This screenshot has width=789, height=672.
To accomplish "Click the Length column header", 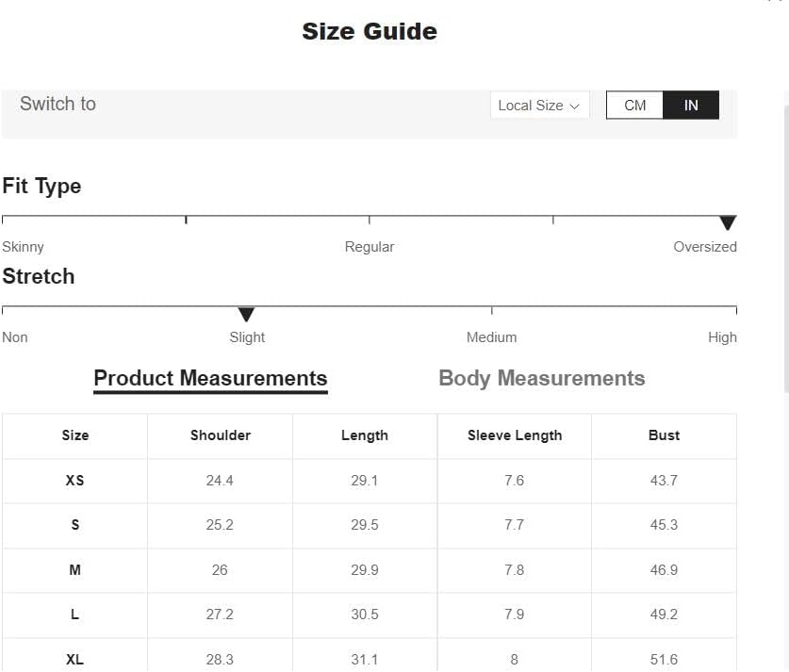I will click(365, 435).
